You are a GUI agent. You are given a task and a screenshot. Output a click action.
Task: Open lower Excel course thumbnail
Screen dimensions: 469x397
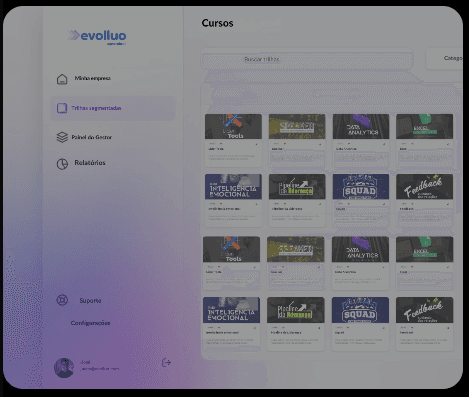[x=424, y=249]
